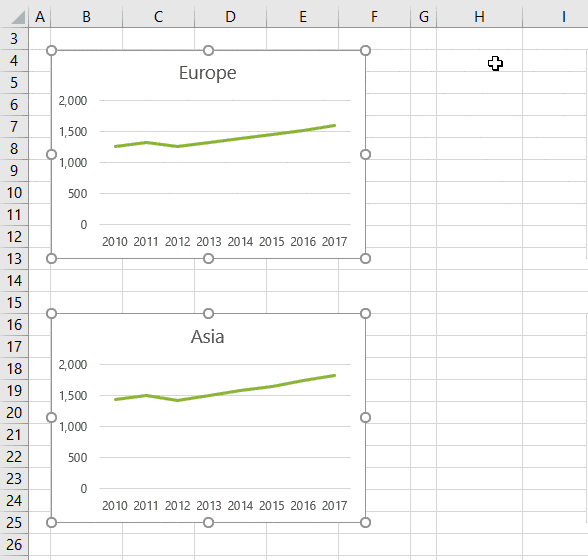Select column I header
The height and width of the screenshot is (560, 588).
pos(563,17)
